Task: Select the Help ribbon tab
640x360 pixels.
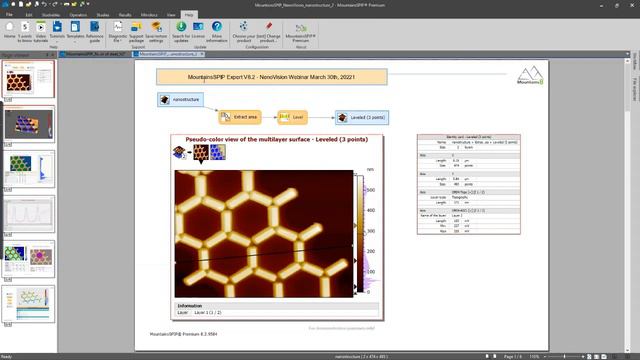Action: pos(189,15)
